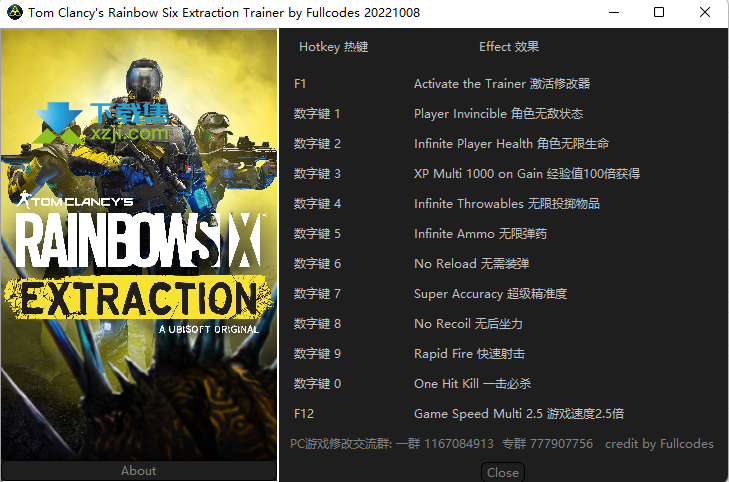Select Infinite Ammo effect row
The height and width of the screenshot is (482, 729).
(x=480, y=234)
